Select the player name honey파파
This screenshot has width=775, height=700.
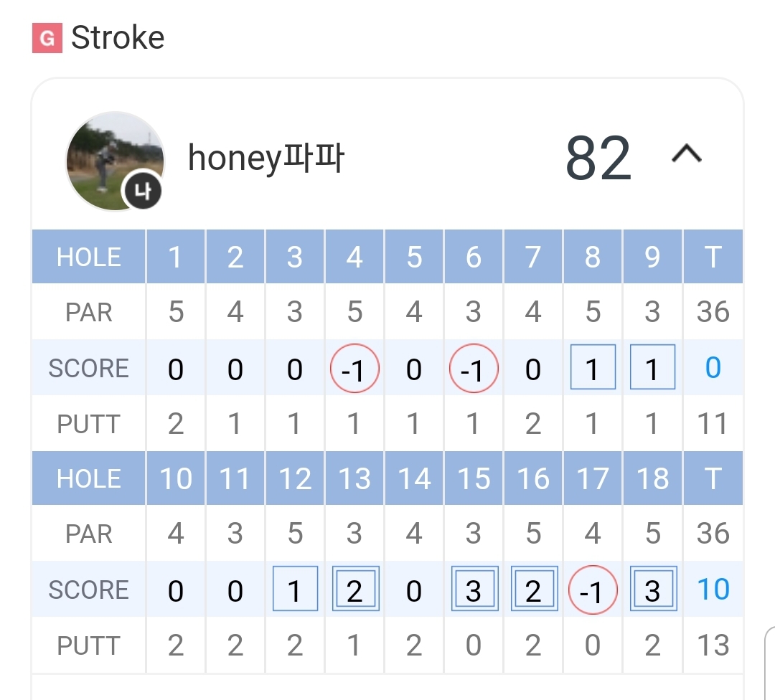click(x=266, y=158)
